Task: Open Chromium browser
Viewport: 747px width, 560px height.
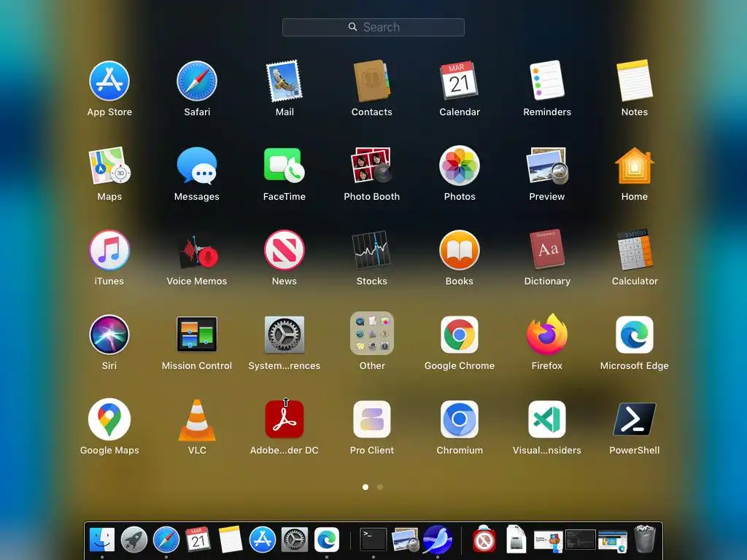Action: pos(460,419)
